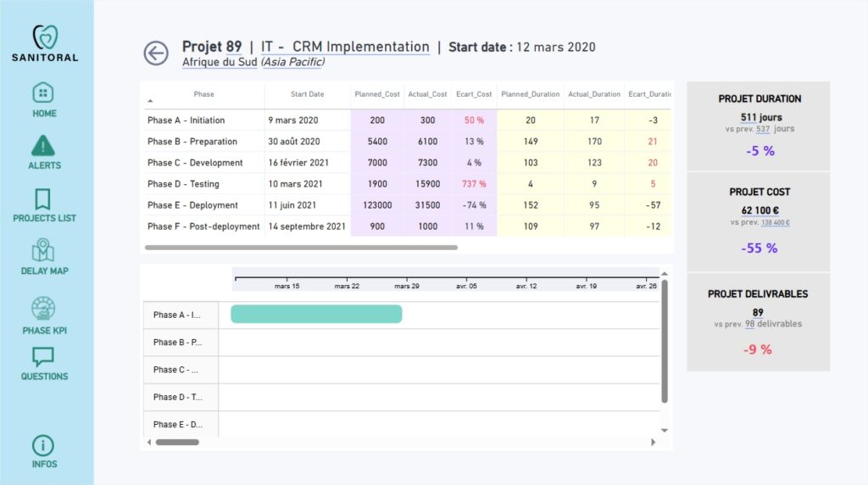Screen dimensions: 868x485
Task: Sort by the Actual_Duration column header
Action: pos(594,94)
